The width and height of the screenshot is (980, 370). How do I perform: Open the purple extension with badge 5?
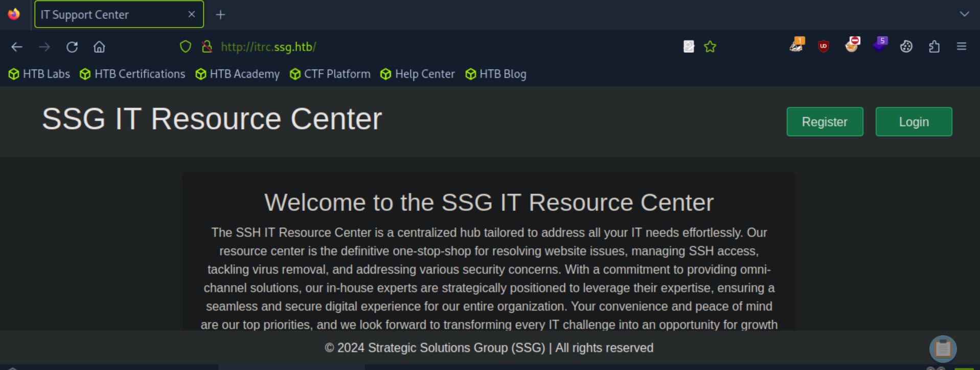[879, 46]
